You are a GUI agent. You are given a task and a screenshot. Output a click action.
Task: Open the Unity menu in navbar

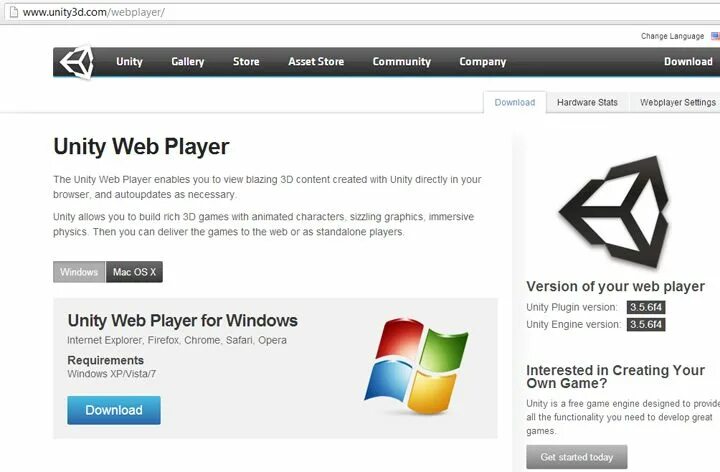click(129, 62)
